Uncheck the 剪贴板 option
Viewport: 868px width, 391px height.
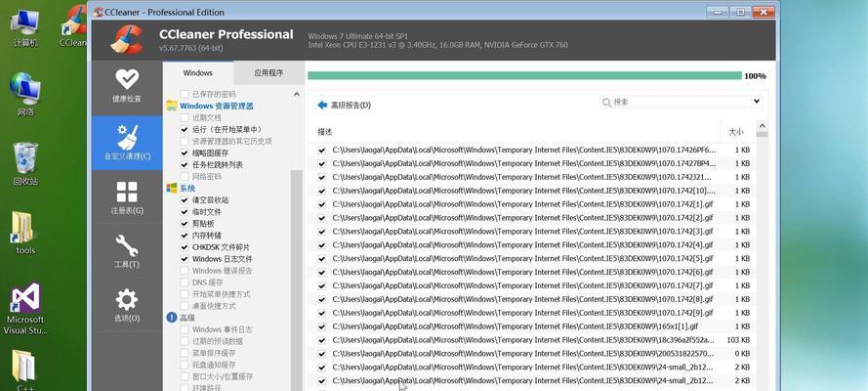point(185,223)
